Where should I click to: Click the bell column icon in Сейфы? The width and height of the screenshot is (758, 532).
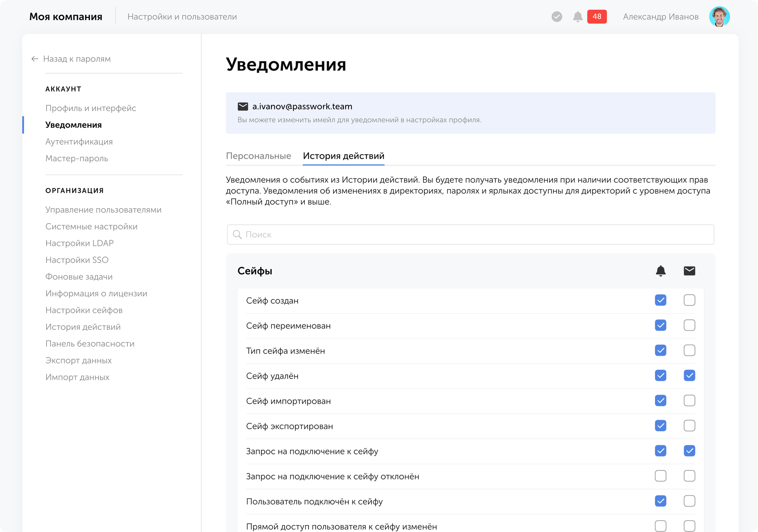click(x=661, y=271)
